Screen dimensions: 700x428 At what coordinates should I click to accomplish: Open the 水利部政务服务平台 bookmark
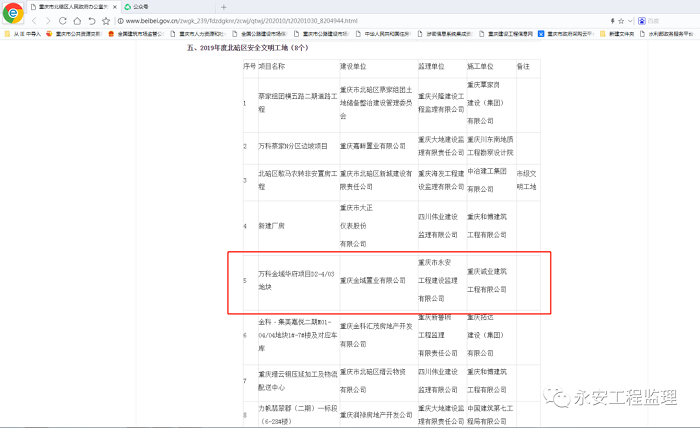[x=667, y=33]
